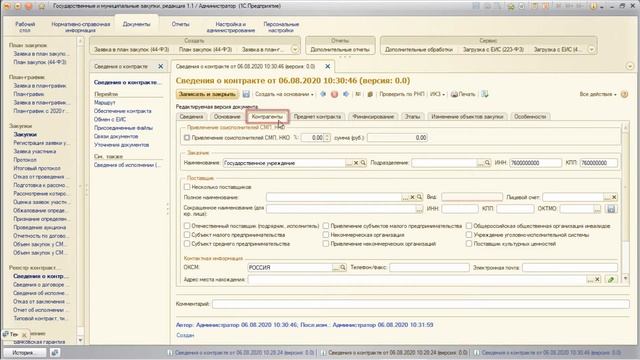
Task: Click the icon next to История button
Action: tap(55, 352)
